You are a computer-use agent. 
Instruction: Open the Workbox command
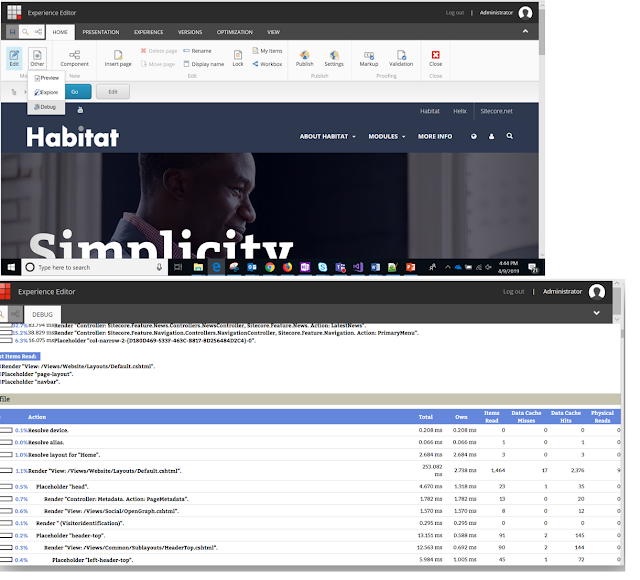(x=267, y=64)
